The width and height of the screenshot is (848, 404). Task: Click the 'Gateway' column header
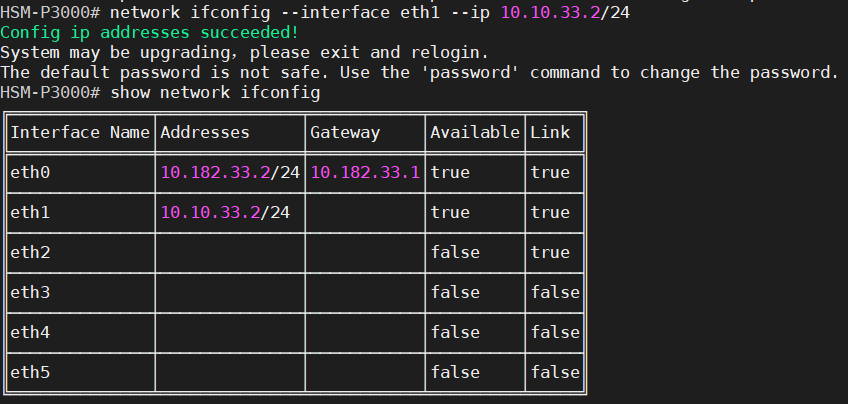pos(345,132)
